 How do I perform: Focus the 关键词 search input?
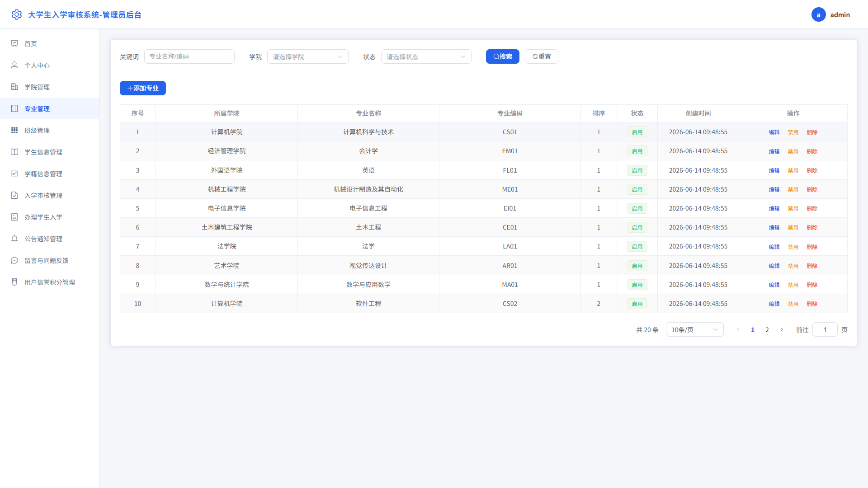(189, 56)
